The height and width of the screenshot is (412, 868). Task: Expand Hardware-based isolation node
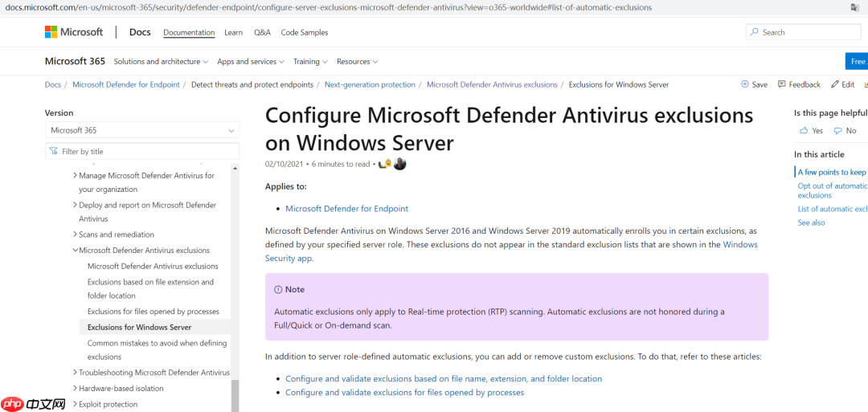(76, 388)
